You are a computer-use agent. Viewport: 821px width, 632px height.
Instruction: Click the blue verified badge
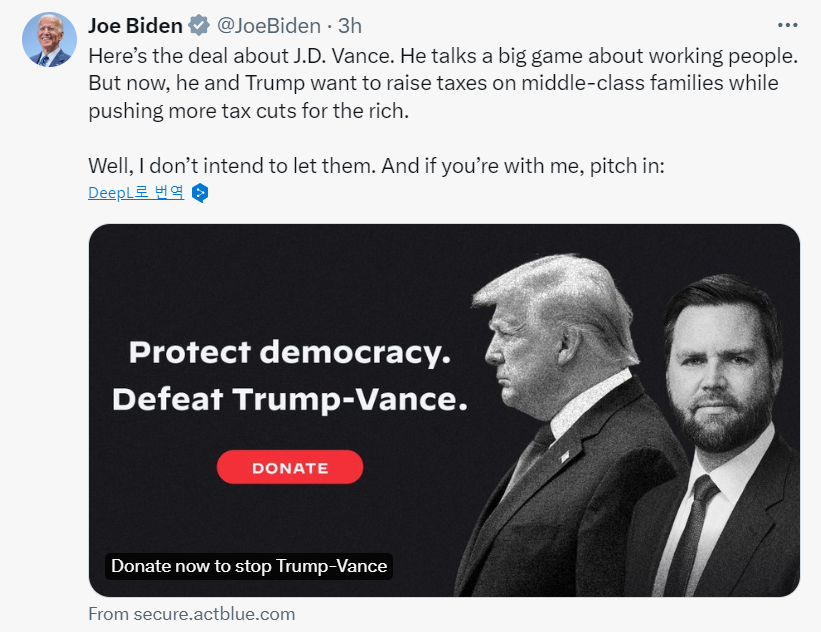(x=197, y=25)
